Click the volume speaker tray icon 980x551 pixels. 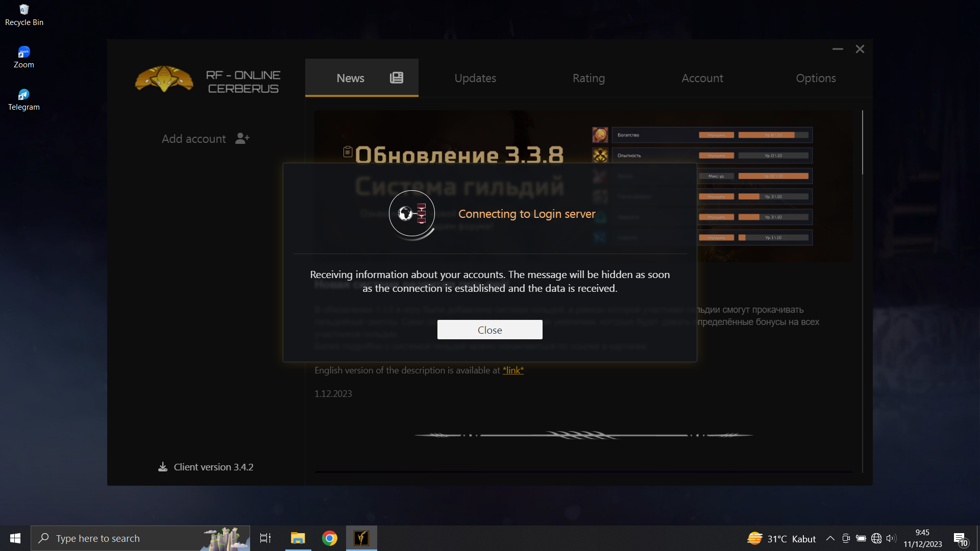coord(892,538)
